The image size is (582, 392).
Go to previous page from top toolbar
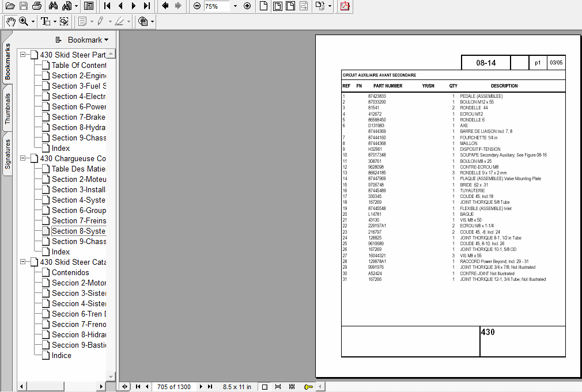pyautogui.click(x=120, y=6)
